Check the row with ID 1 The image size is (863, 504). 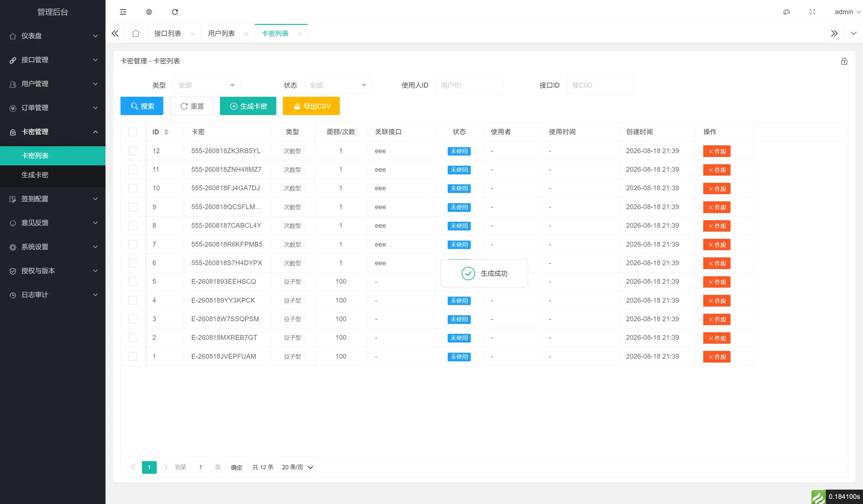tap(133, 357)
